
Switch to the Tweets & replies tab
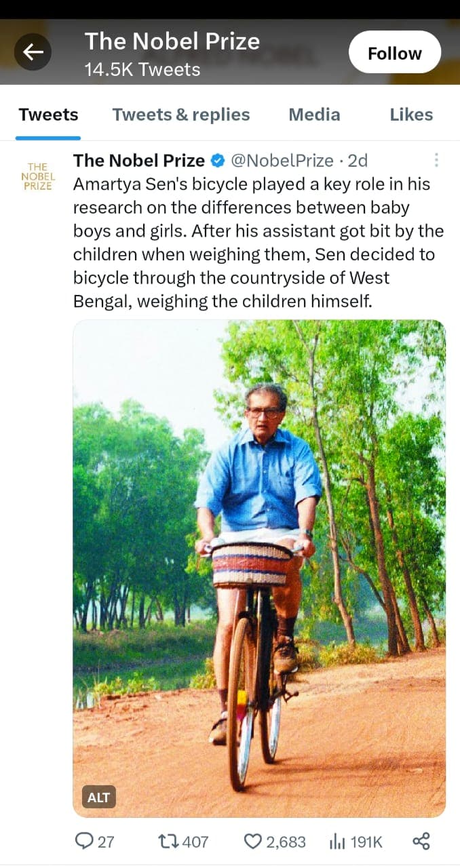[x=181, y=115]
